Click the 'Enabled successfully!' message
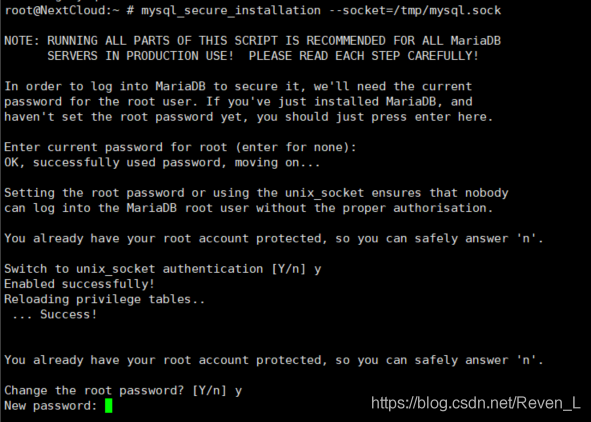 pyautogui.click(x=80, y=284)
